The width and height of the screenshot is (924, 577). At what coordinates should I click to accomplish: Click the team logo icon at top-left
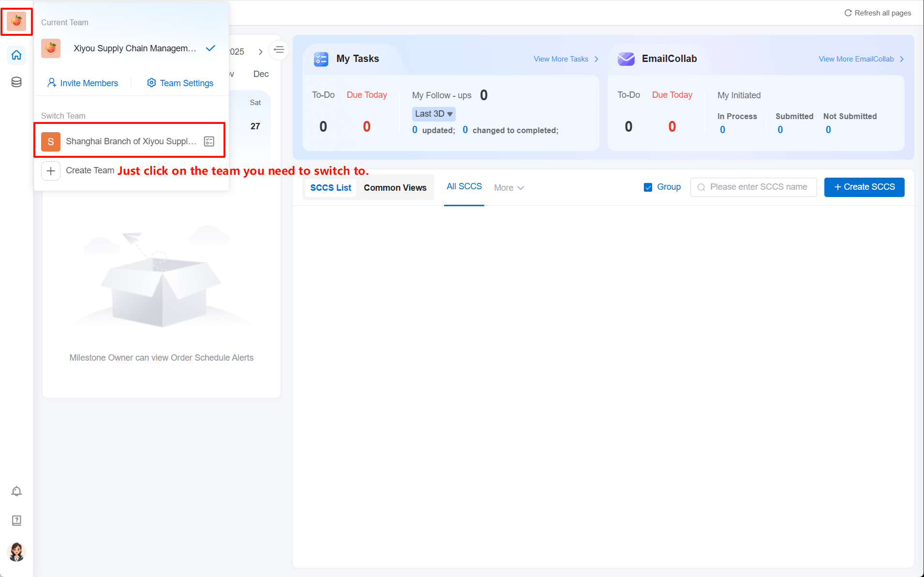16,22
